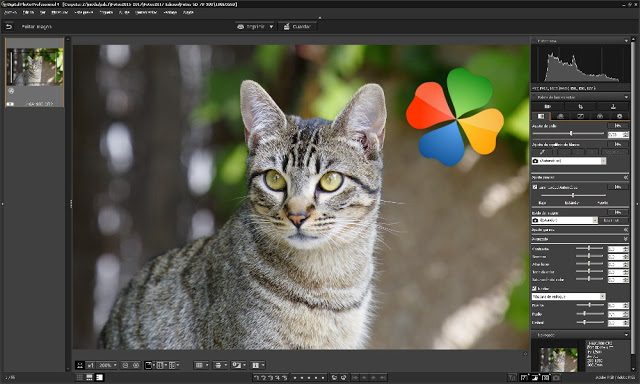Open the Edición menu
The height and width of the screenshot is (384, 640).
(28, 12)
